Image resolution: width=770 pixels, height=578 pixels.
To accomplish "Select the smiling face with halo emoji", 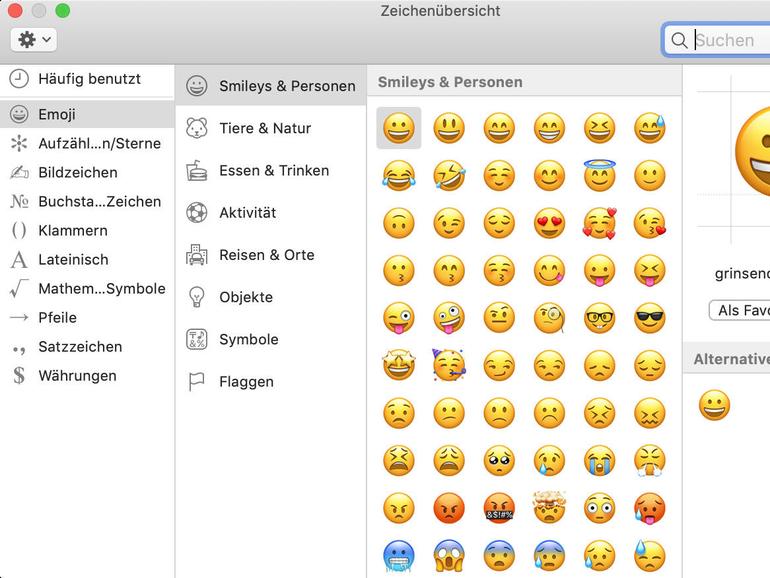I will click(x=599, y=175).
